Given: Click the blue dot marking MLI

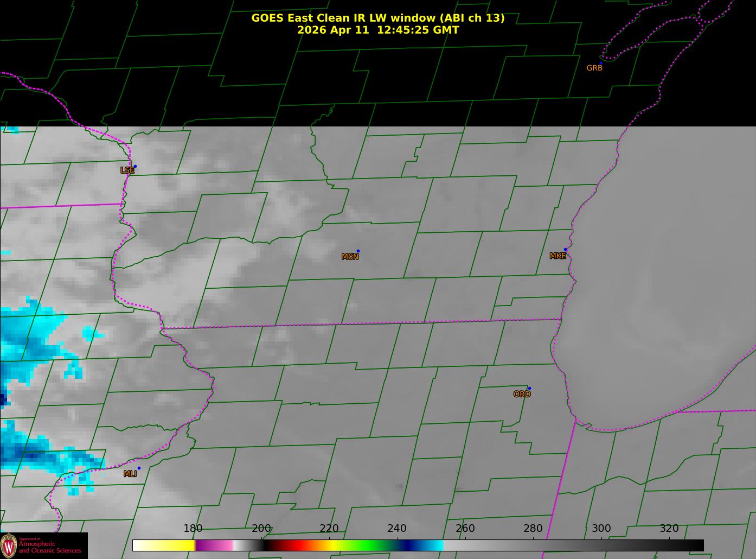Looking at the screenshot, I should tap(139, 468).
